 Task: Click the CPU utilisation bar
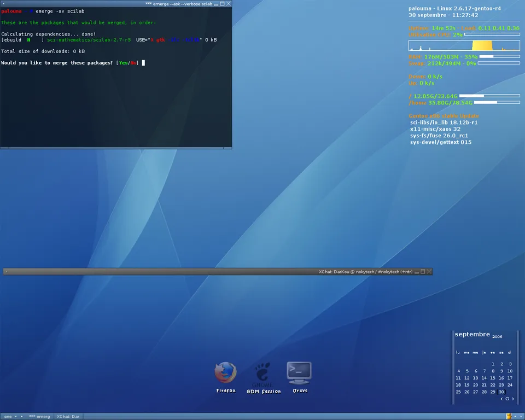[x=492, y=34]
